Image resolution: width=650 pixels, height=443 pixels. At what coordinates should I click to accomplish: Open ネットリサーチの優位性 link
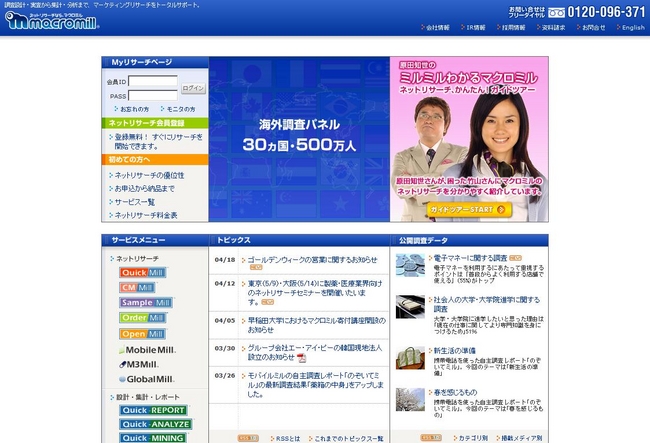149,175
